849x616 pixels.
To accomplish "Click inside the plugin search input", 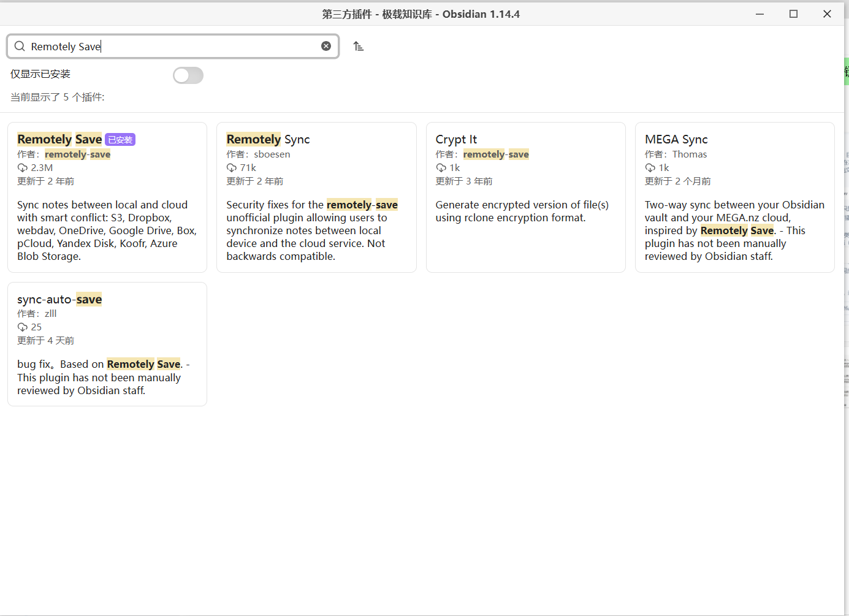I will 173,46.
